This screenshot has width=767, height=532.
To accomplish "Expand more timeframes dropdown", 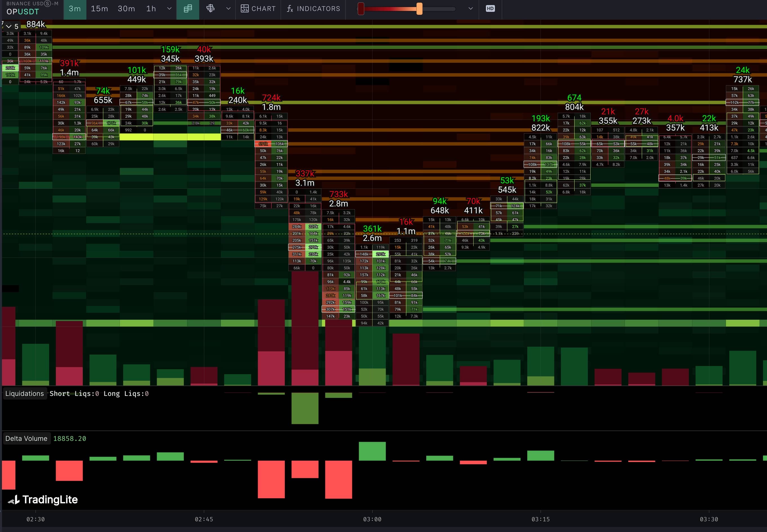I will pyautogui.click(x=169, y=9).
